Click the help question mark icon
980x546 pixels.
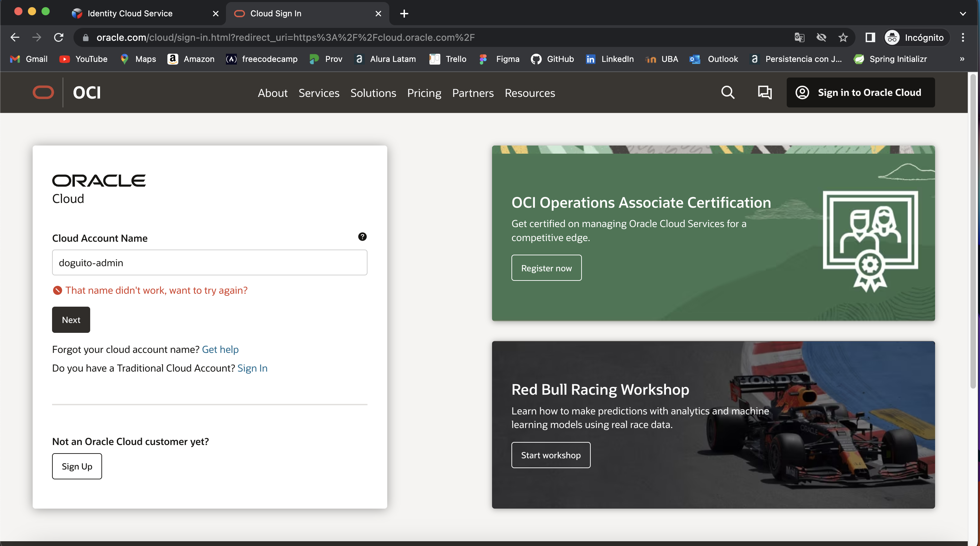tap(362, 237)
